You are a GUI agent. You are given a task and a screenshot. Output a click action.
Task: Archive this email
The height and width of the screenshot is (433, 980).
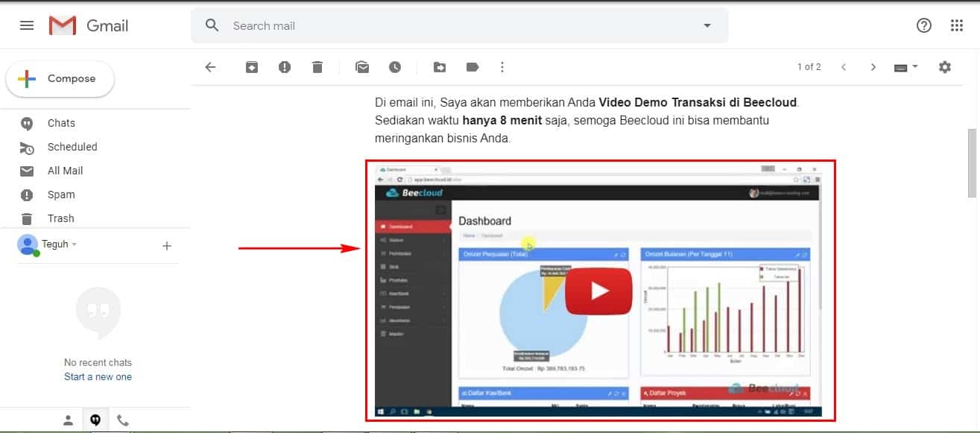tap(252, 67)
